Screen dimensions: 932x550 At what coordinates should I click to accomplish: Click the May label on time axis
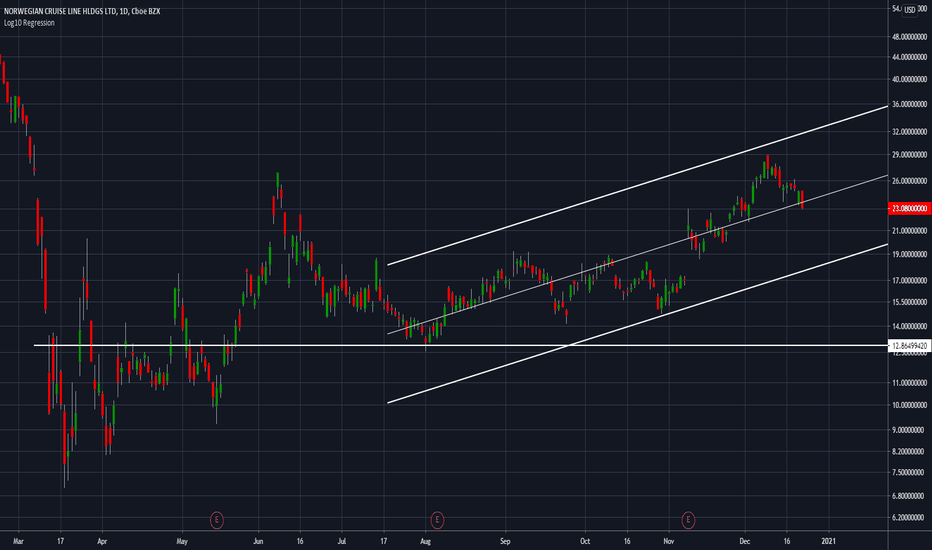tap(182, 541)
